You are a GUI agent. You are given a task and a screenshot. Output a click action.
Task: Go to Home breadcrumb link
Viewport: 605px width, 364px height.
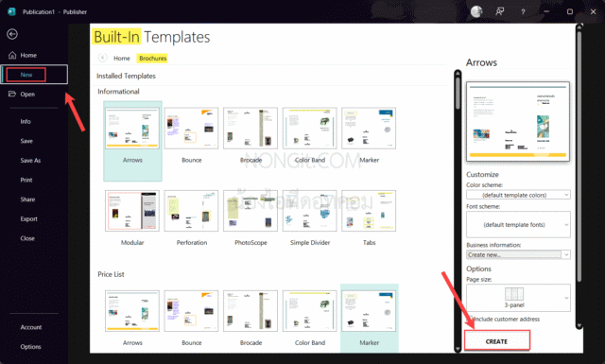122,59
